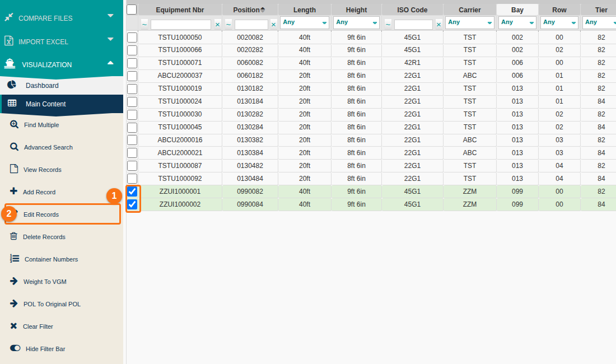Click the Edit Records link

pyautogui.click(x=41, y=214)
